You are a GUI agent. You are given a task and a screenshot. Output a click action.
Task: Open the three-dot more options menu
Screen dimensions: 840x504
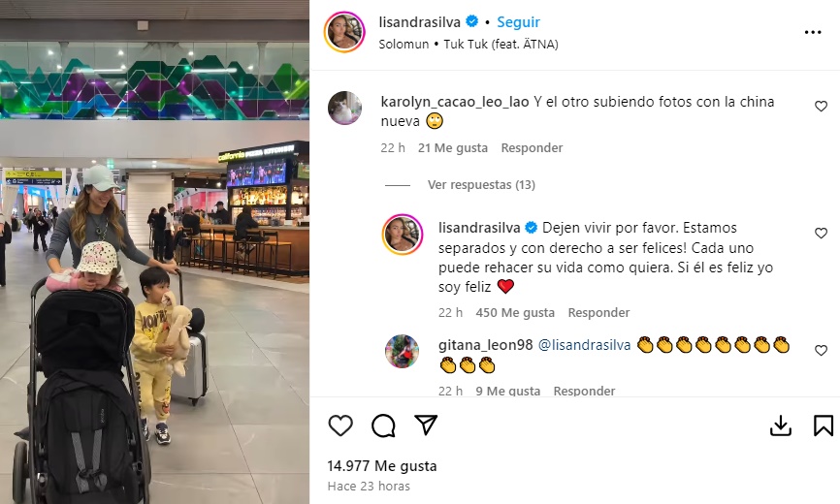click(x=813, y=33)
